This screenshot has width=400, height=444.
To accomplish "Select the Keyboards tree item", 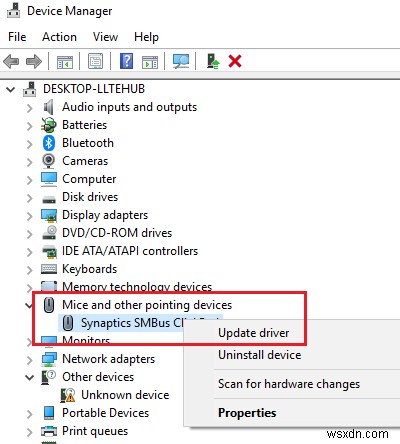I will coord(90,269).
